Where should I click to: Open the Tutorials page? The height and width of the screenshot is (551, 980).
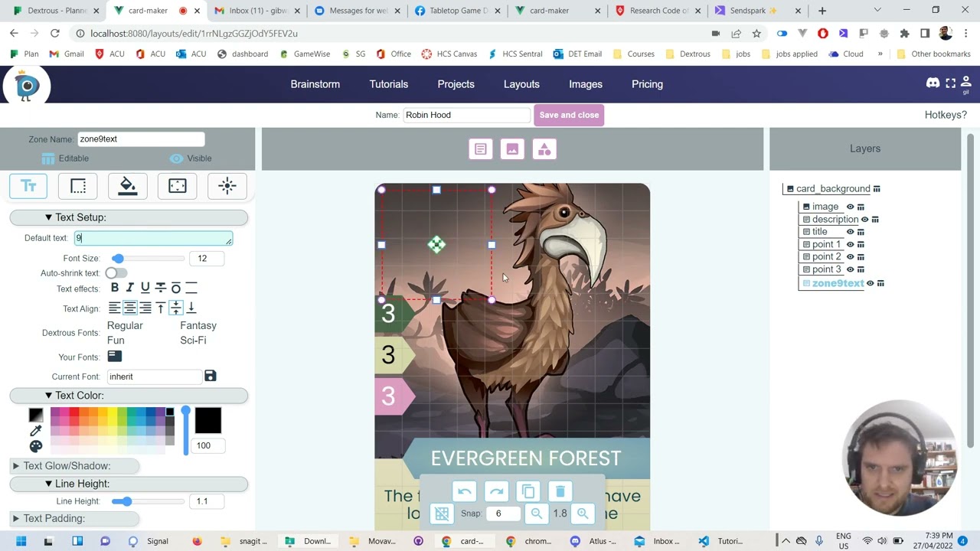[x=389, y=84]
